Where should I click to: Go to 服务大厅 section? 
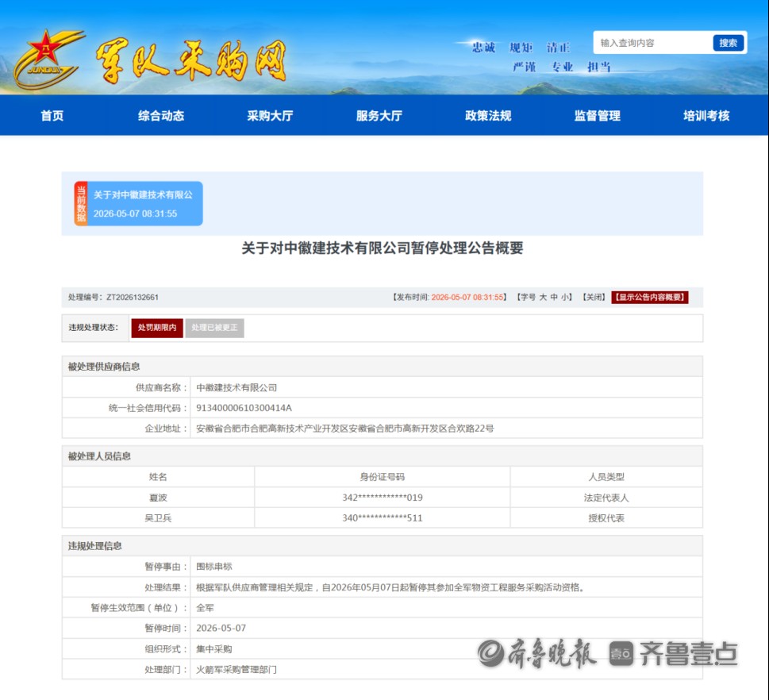(379, 116)
